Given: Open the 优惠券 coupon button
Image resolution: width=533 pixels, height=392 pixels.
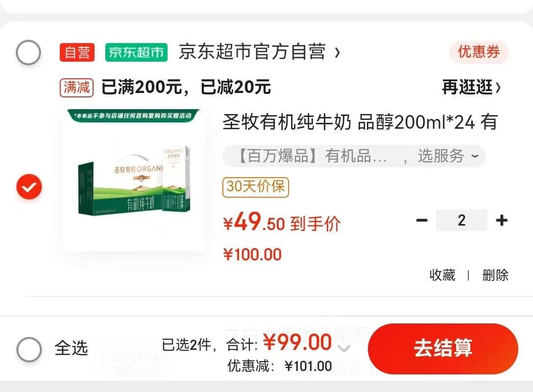Looking at the screenshot, I should [x=479, y=52].
